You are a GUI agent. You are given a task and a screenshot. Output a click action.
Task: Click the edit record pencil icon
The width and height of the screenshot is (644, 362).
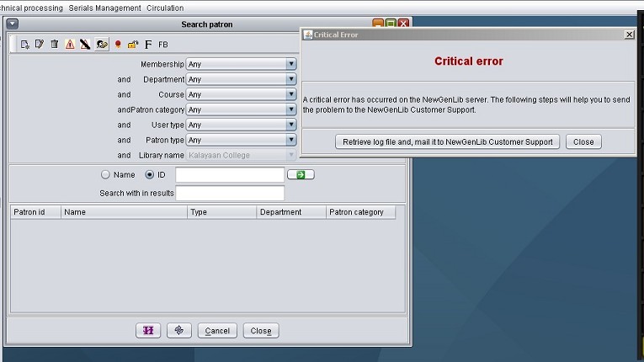point(40,44)
